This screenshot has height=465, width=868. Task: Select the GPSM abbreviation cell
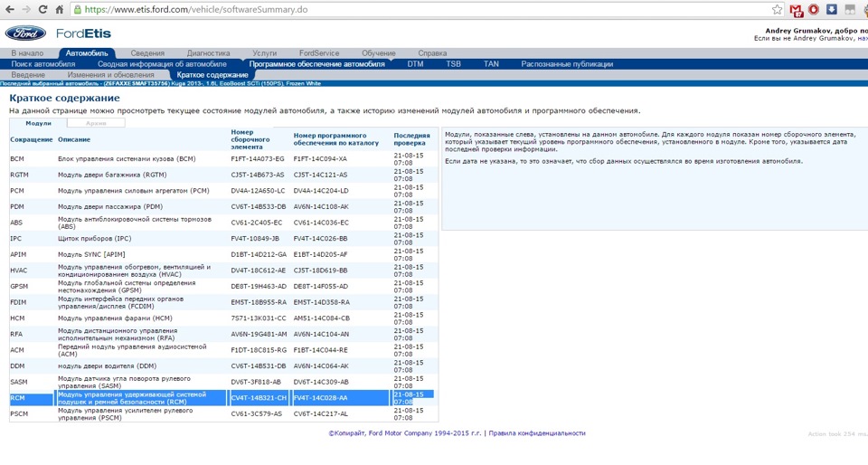tap(19, 287)
